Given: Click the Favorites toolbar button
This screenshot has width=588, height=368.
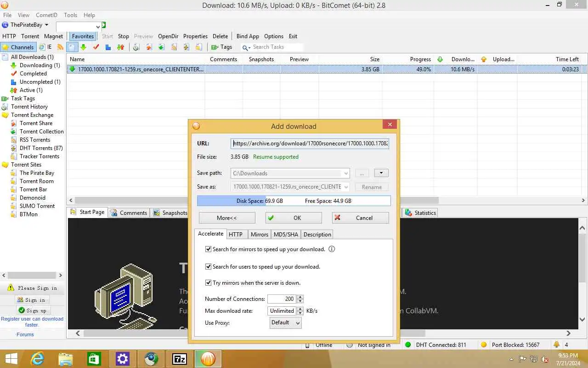Looking at the screenshot, I should [x=83, y=36].
